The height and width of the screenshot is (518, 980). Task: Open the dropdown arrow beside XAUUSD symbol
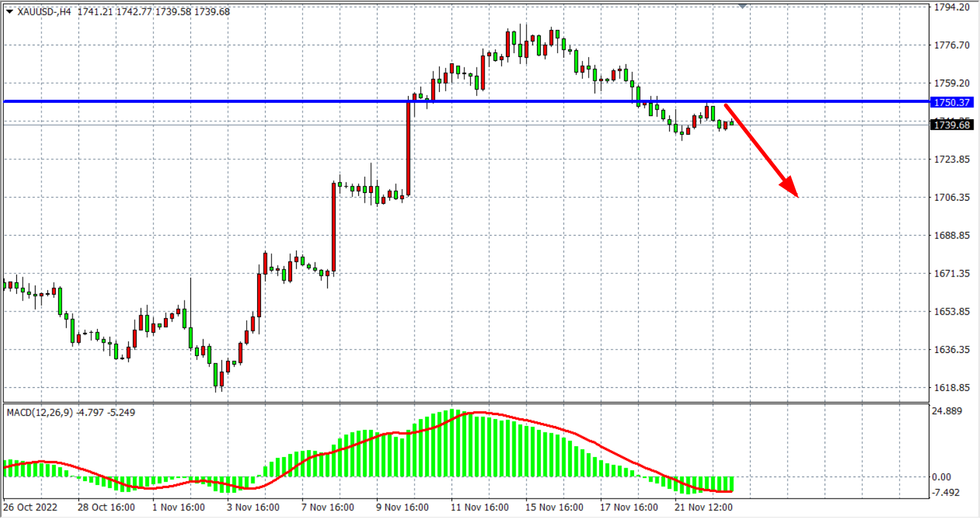[x=9, y=12]
